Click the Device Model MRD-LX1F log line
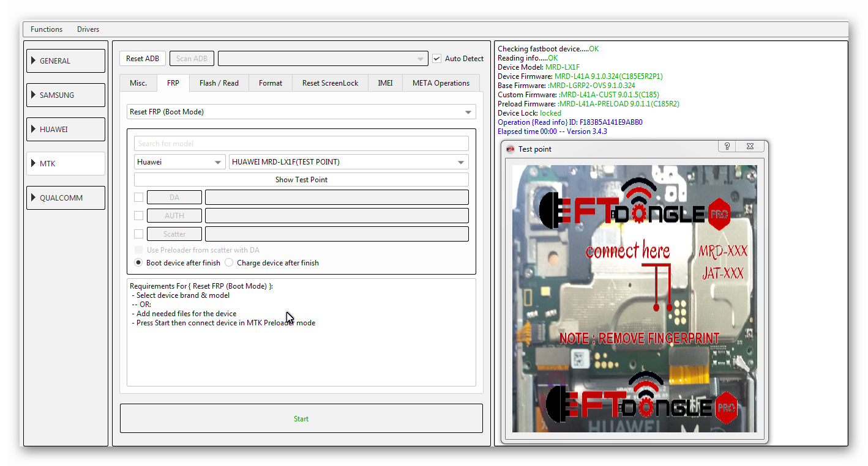Image resolution: width=868 pixels, height=466 pixels. point(539,67)
